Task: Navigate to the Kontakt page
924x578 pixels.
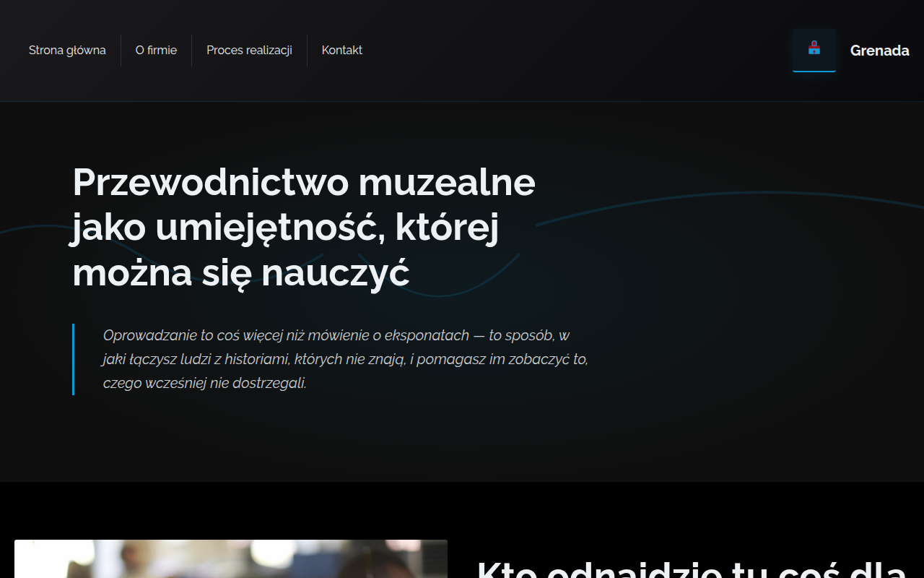Action: click(342, 51)
